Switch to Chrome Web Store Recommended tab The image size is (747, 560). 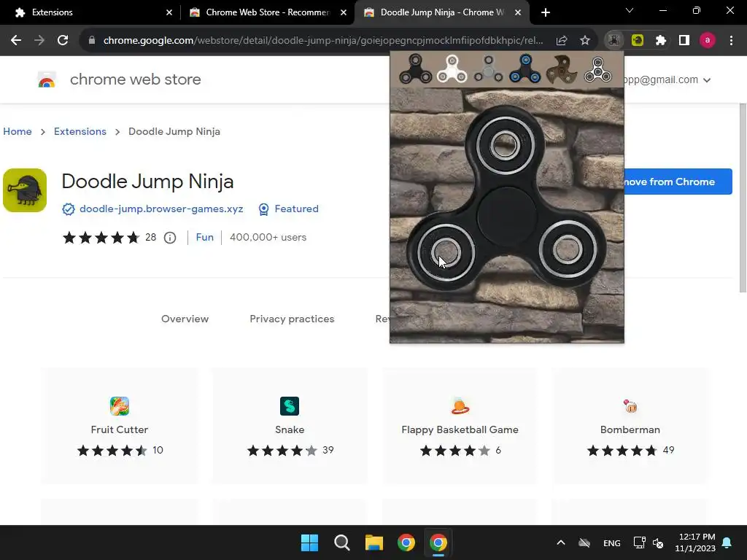coord(267,12)
